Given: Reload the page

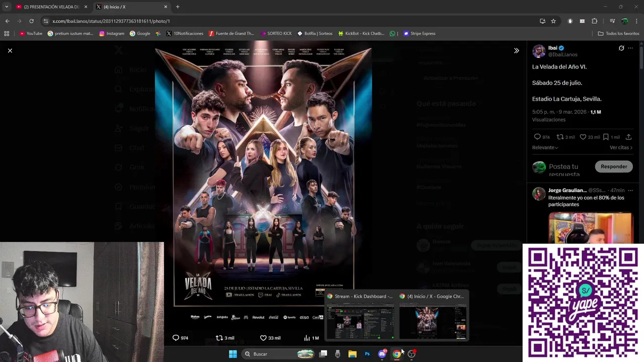Looking at the screenshot, I should pyautogui.click(x=31, y=21).
